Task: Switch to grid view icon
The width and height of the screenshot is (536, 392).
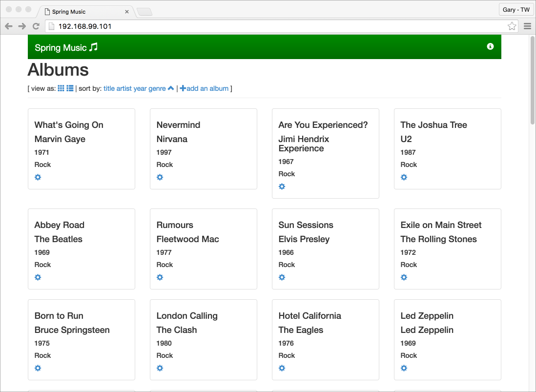Action: click(61, 88)
